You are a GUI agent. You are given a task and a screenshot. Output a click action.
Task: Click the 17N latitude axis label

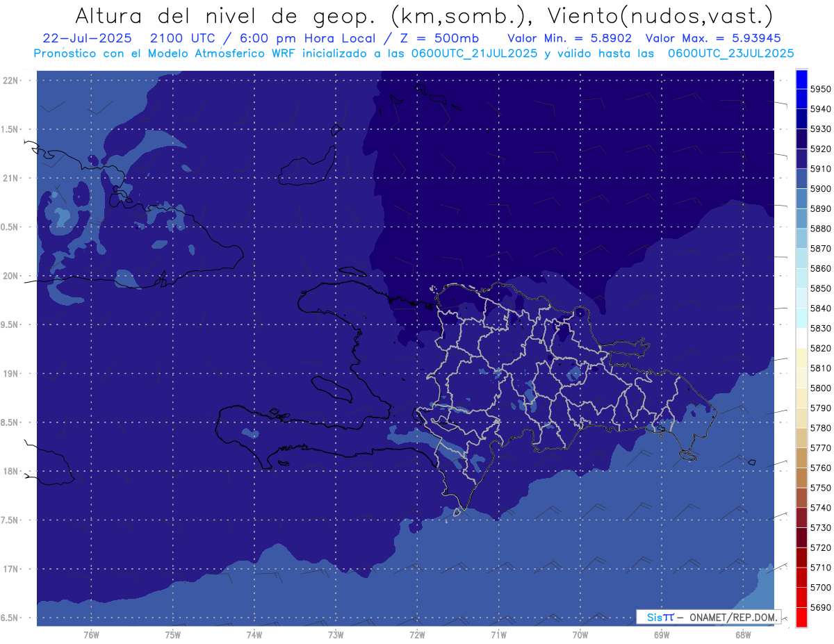[11, 569]
